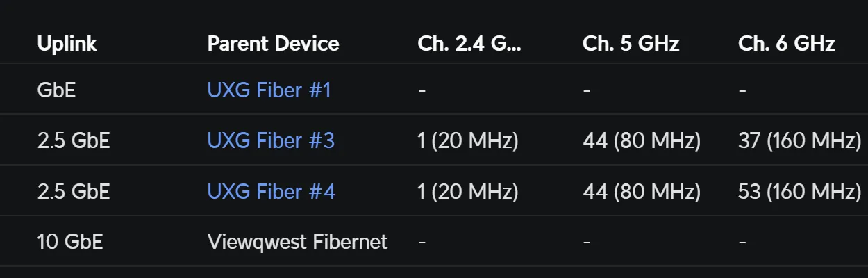Click the GbE uplink cell in first row
Viewport: 868px width, 278px height.
click(56, 90)
